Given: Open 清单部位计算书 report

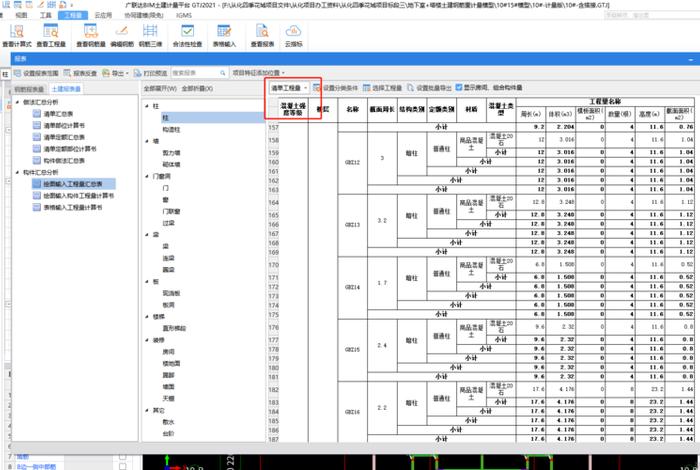Looking at the screenshot, I should pyautogui.click(x=64, y=125).
